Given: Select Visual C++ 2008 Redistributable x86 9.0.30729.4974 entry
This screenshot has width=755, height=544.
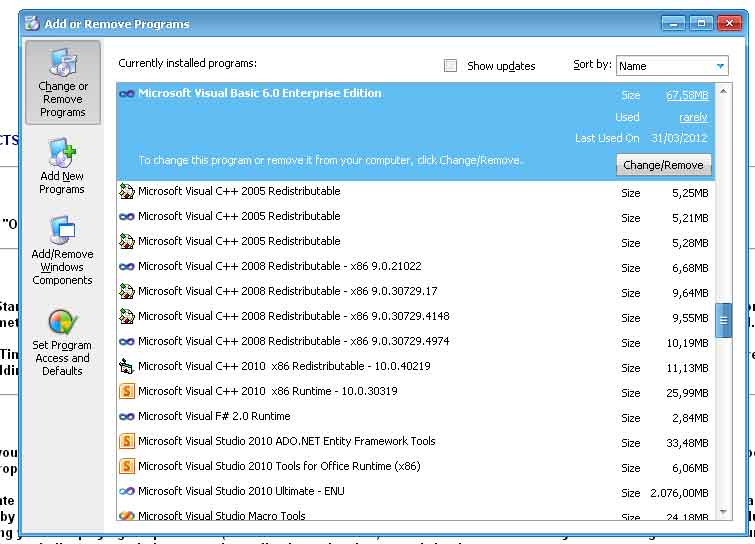Looking at the screenshot, I should pyautogui.click(x=416, y=342).
